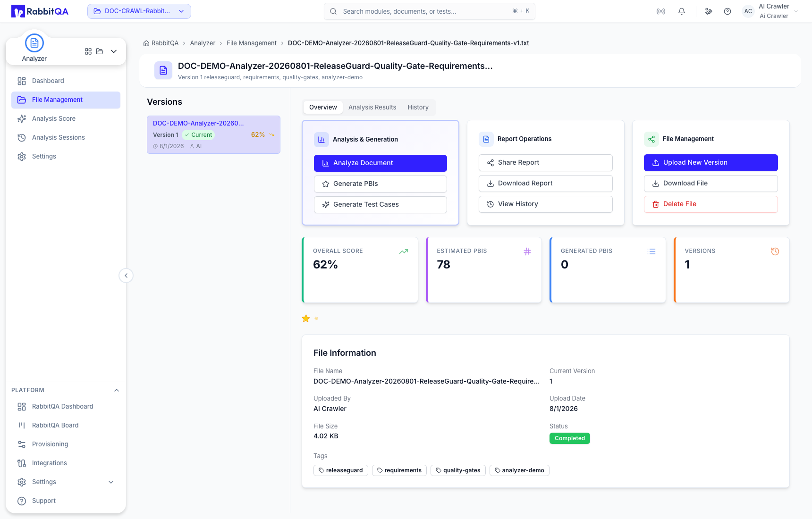
Task: Click the gold star rating icon
Action: [x=306, y=318]
